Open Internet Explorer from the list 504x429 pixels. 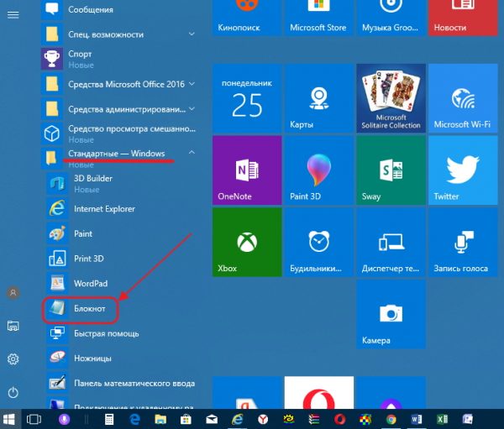point(104,208)
